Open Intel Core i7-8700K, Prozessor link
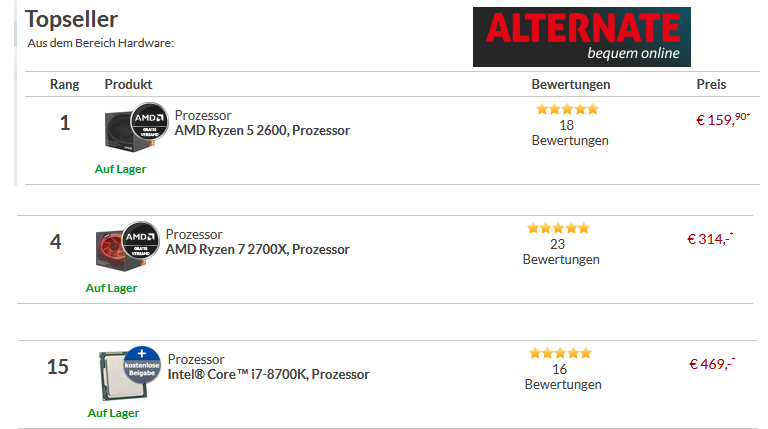The width and height of the screenshot is (768, 429). click(268, 375)
